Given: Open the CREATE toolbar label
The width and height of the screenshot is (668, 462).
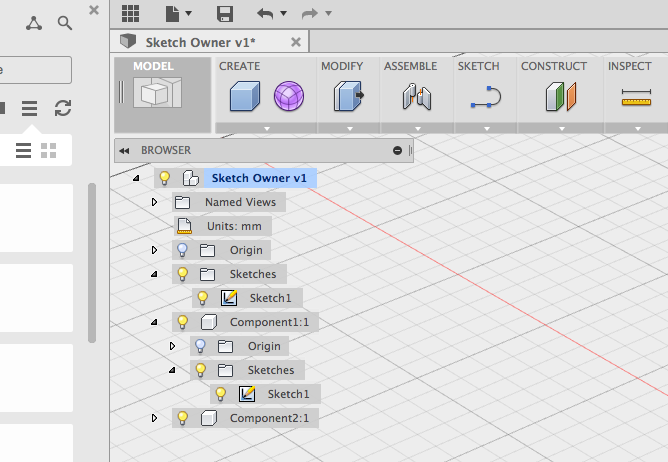Looking at the screenshot, I should [x=239, y=66].
